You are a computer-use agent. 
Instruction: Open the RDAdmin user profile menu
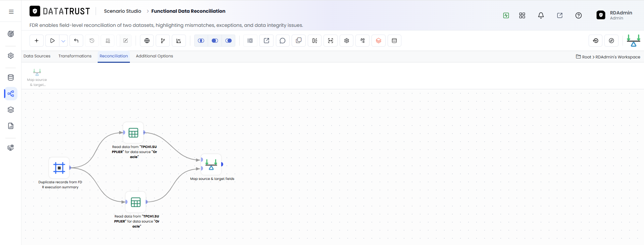(614, 15)
